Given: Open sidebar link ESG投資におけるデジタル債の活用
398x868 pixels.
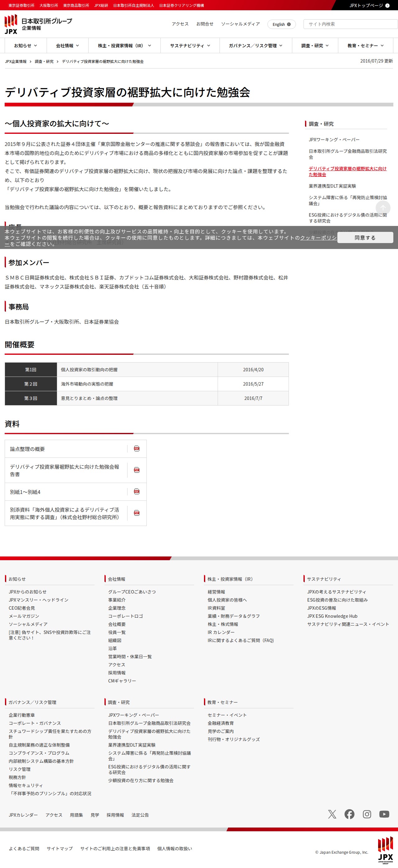Looking at the screenshot, I should point(348,218).
